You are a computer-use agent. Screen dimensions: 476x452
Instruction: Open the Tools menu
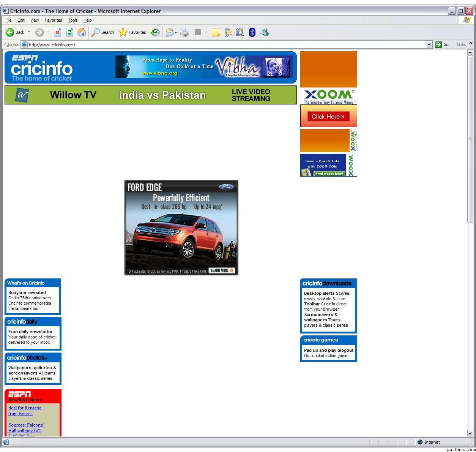[73, 20]
